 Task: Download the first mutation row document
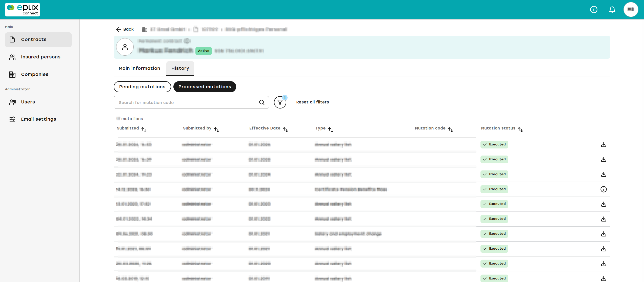(603, 145)
